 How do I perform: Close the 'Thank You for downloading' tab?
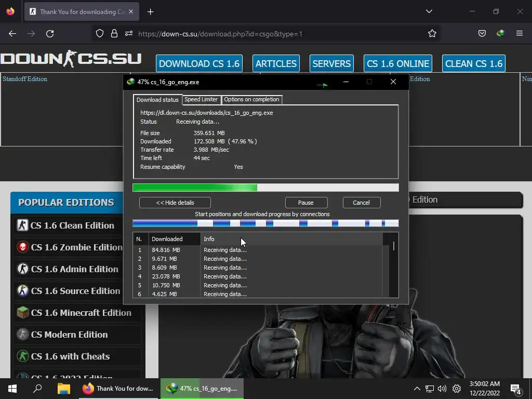pyautogui.click(x=131, y=11)
